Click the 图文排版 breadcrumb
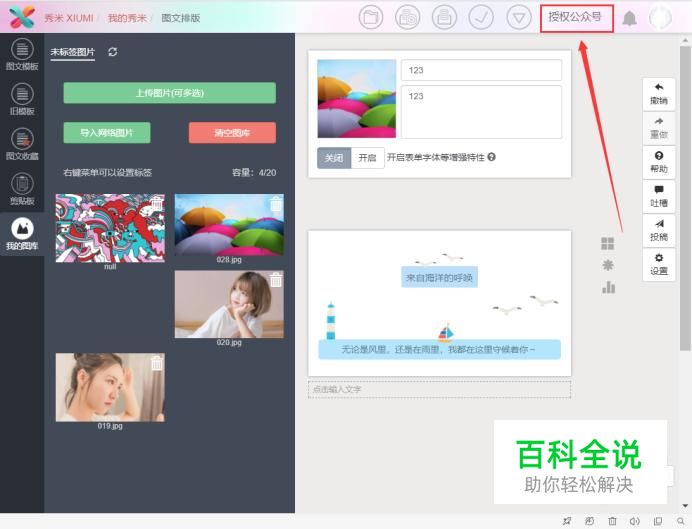 pos(181,18)
